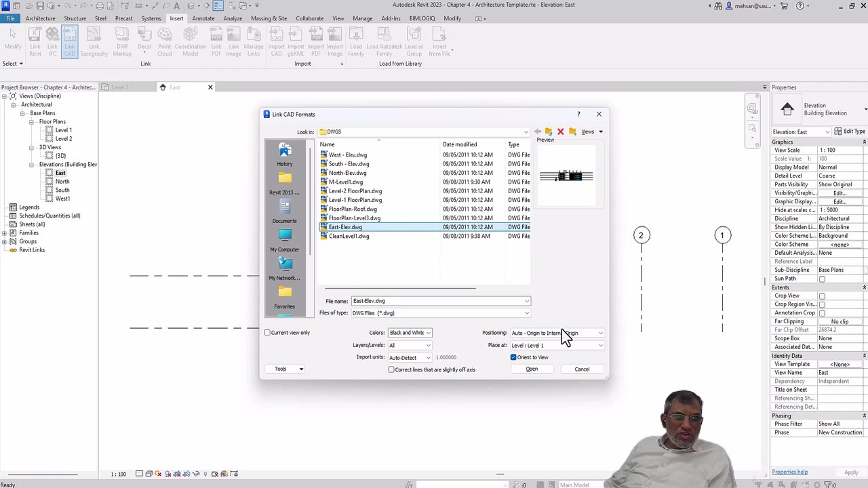Click the red delete X icon
The image size is (868, 488).
click(x=560, y=131)
